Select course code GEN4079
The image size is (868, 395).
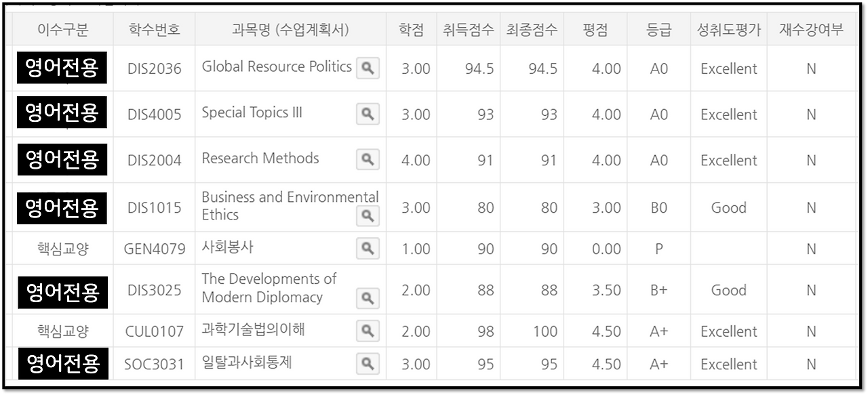click(x=154, y=249)
